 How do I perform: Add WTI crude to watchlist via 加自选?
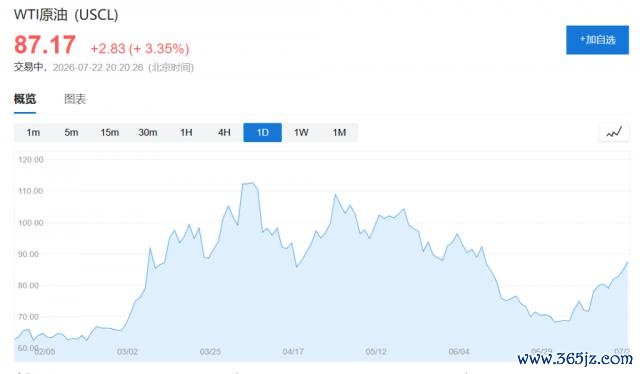pyautogui.click(x=597, y=40)
